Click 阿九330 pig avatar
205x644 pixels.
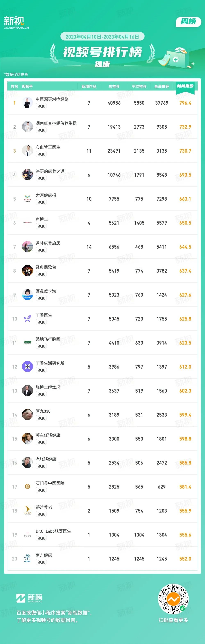[27, 414]
